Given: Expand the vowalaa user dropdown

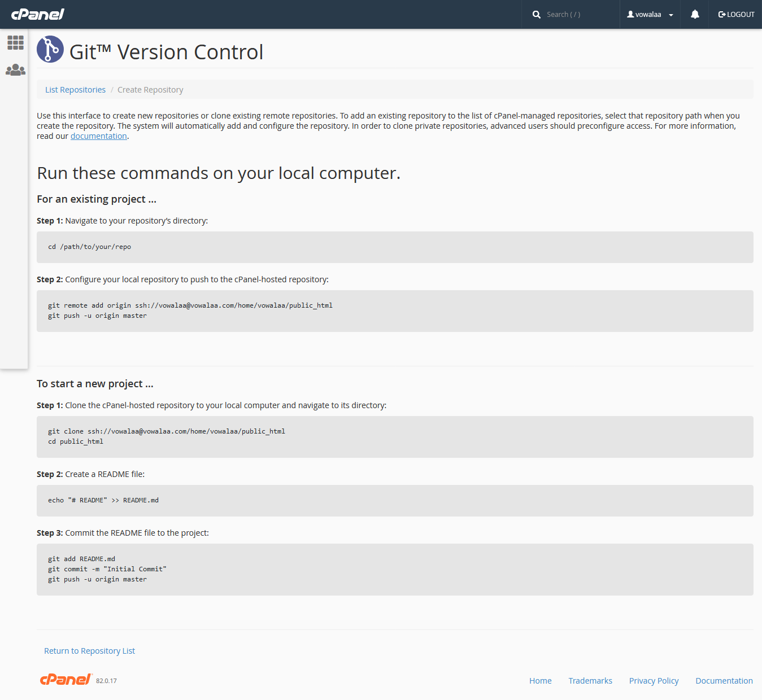Looking at the screenshot, I should pos(650,15).
